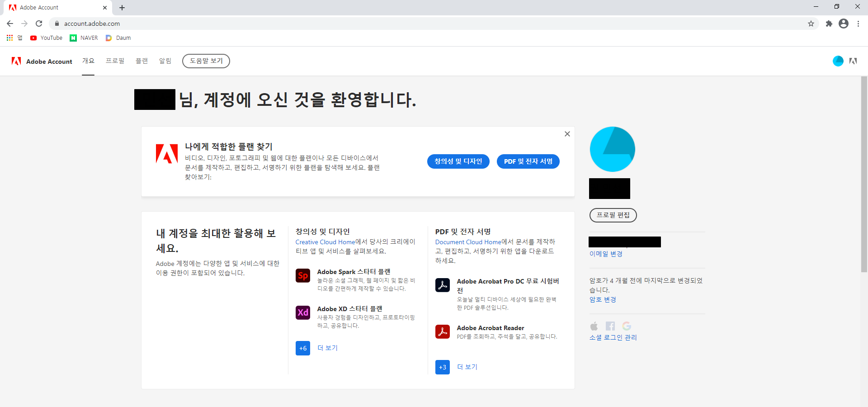The image size is (868, 407).
Task: Open the profile avatar menu in header
Action: (838, 61)
